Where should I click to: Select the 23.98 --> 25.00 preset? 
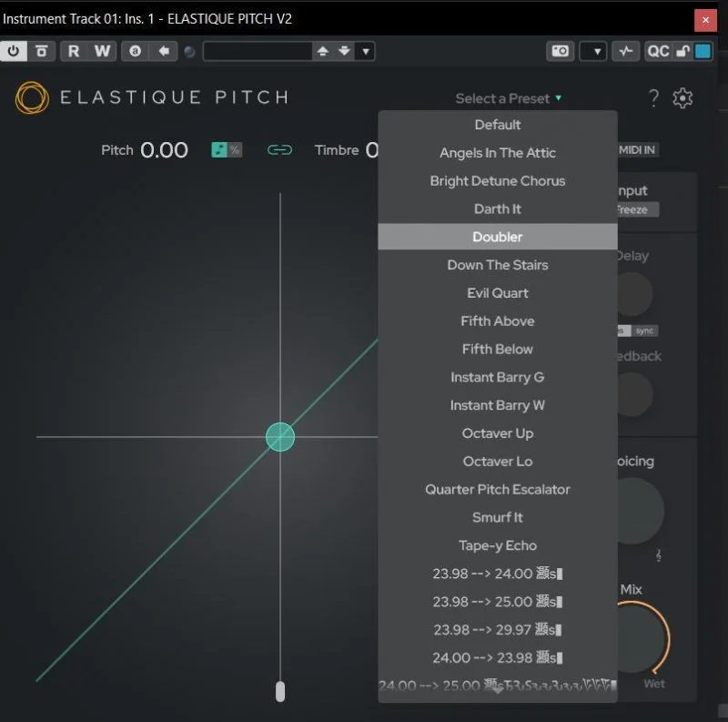click(x=498, y=602)
